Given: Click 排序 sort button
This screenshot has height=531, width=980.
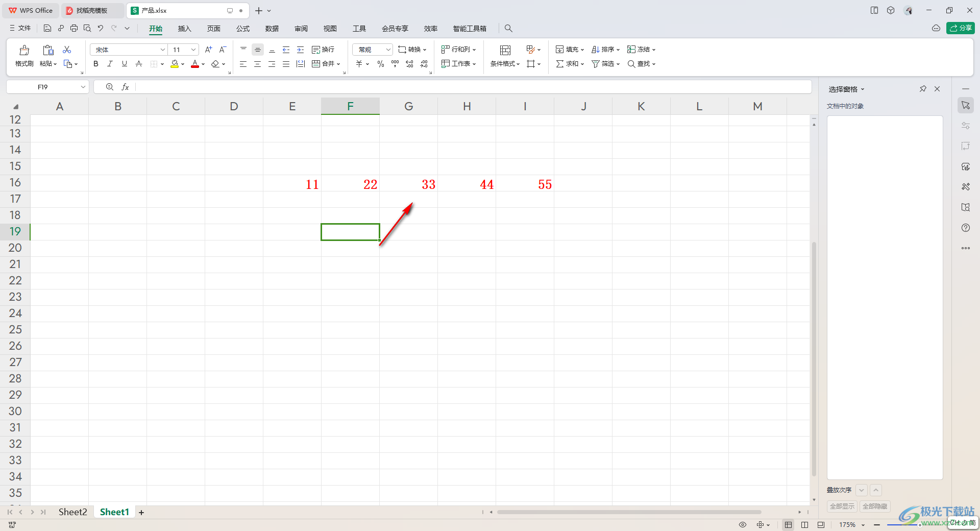Looking at the screenshot, I should coord(606,50).
